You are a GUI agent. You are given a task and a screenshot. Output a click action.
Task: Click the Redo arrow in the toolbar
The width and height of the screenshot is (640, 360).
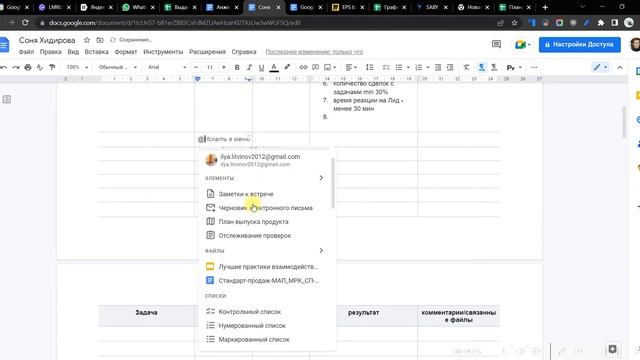(16, 67)
